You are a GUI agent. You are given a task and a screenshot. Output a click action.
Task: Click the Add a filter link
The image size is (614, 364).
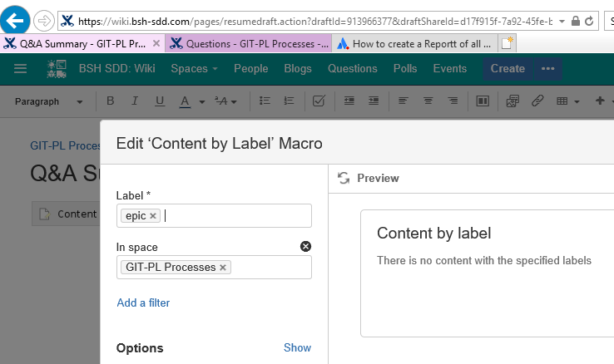pyautogui.click(x=143, y=303)
